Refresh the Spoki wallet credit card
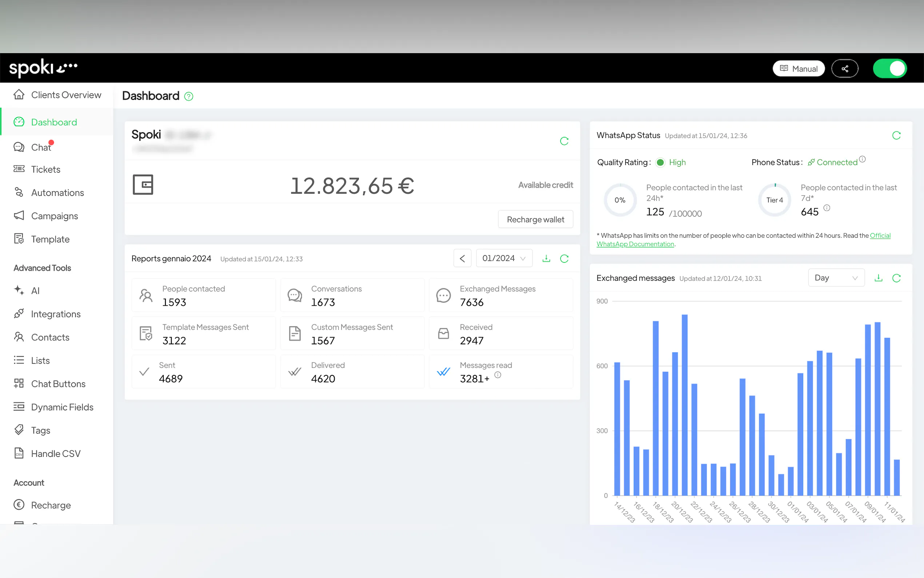The height and width of the screenshot is (578, 924). [x=564, y=141]
